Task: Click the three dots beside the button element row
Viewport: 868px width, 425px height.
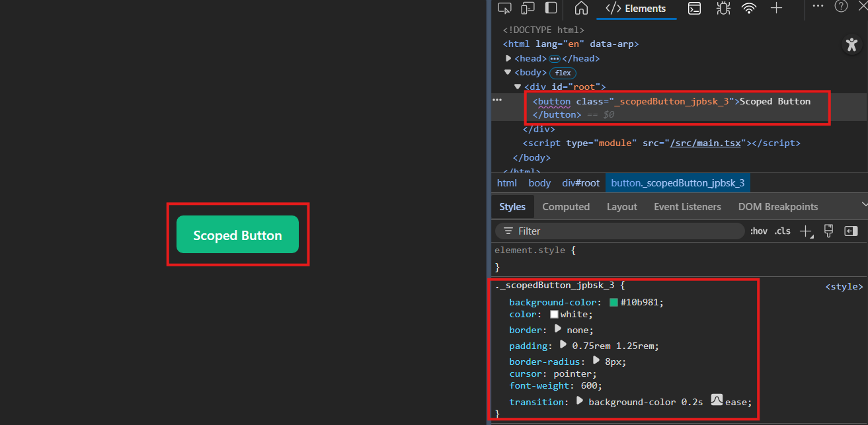Action: tap(497, 99)
